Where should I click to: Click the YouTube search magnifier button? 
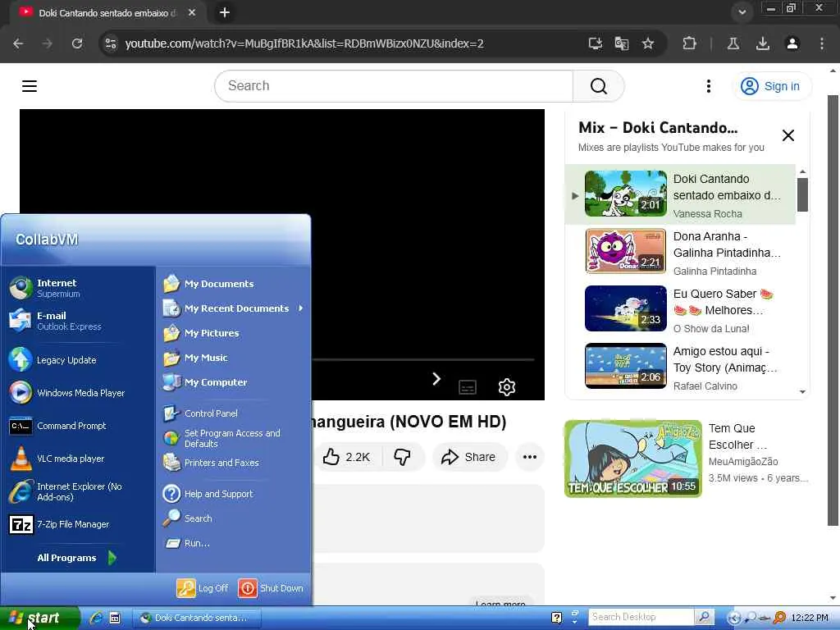coord(598,86)
